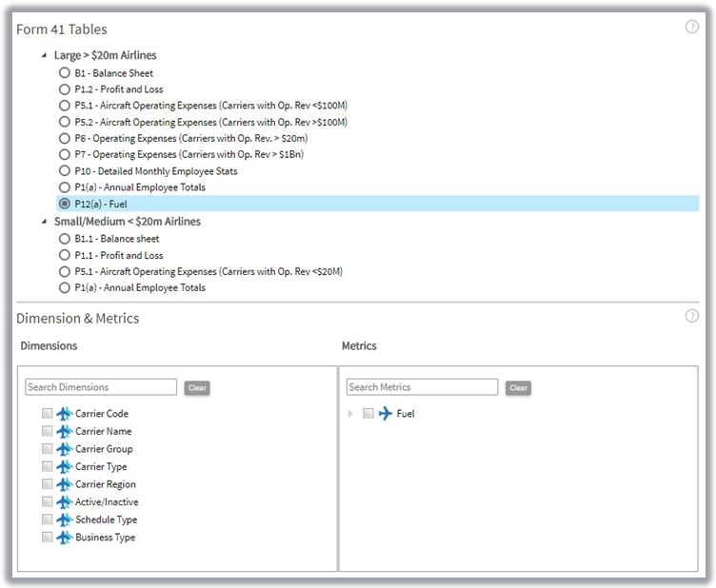716x588 pixels.
Task: Click the airplane icon beside Fuel metric
Action: [386, 414]
